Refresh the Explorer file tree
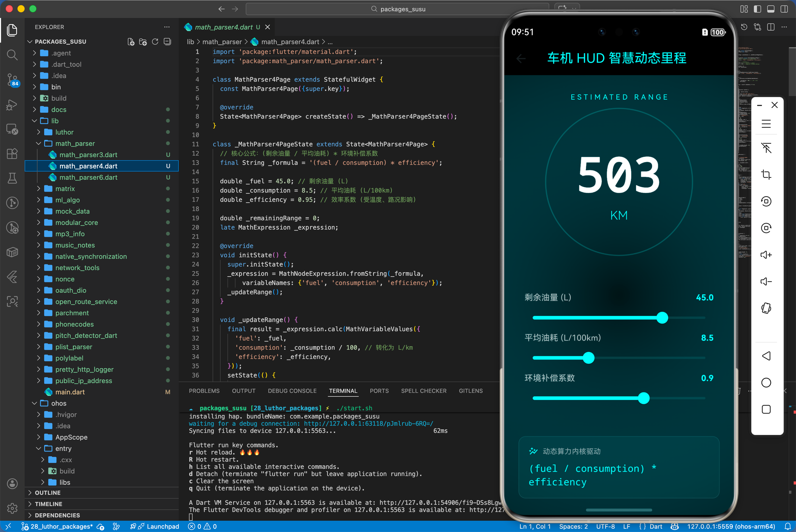Image resolution: width=796 pixels, height=532 pixels. (x=155, y=42)
